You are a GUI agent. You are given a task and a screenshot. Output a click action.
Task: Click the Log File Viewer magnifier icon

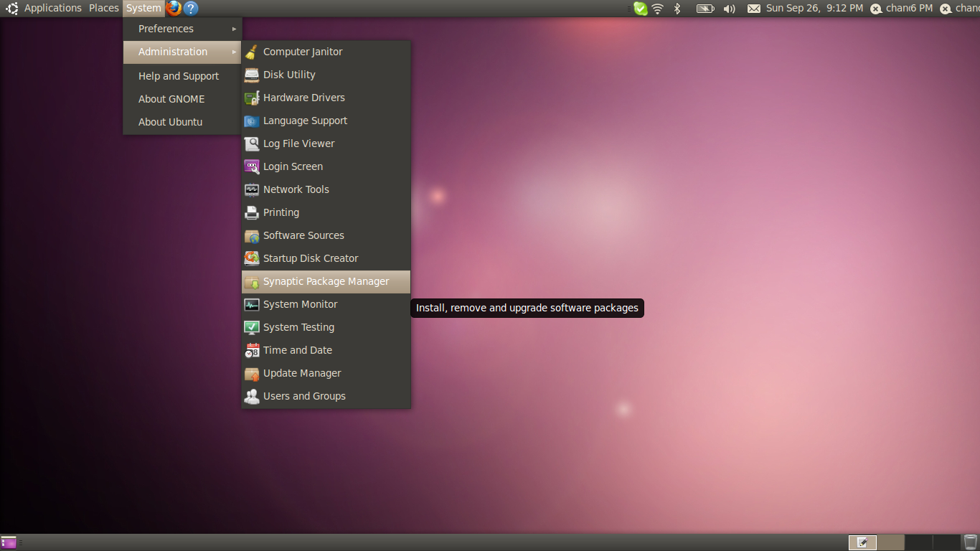tap(251, 143)
